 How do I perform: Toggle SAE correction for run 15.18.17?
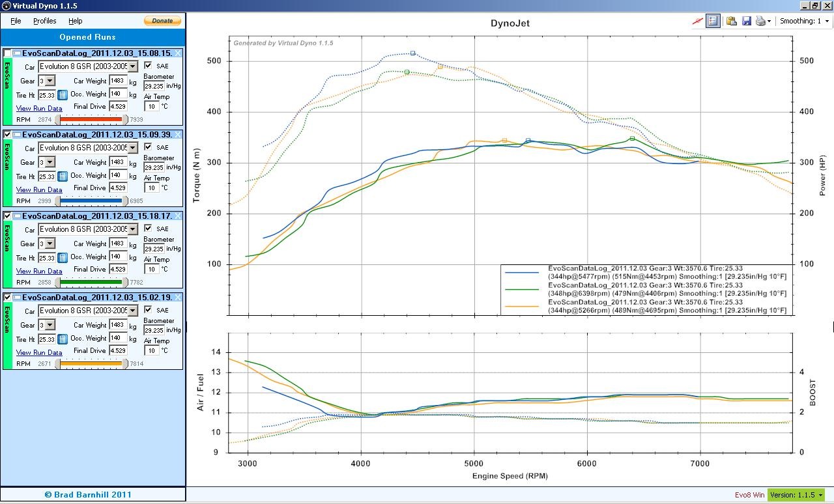(x=148, y=229)
